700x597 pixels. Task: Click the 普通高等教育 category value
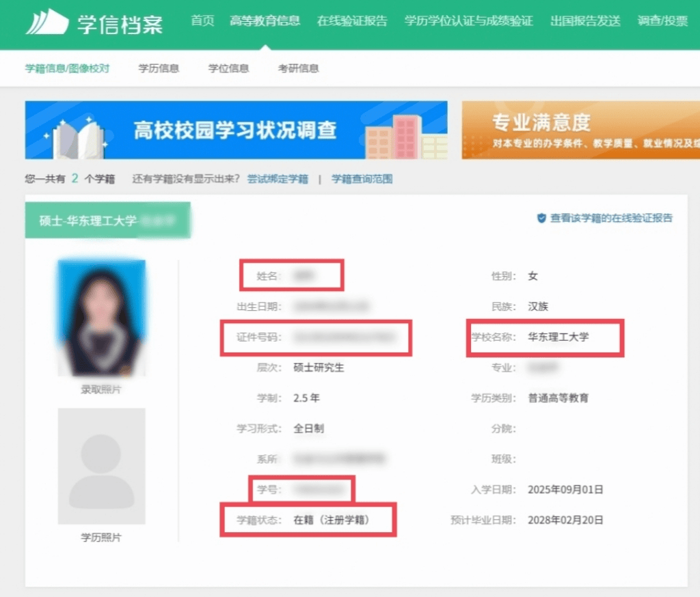(558, 398)
